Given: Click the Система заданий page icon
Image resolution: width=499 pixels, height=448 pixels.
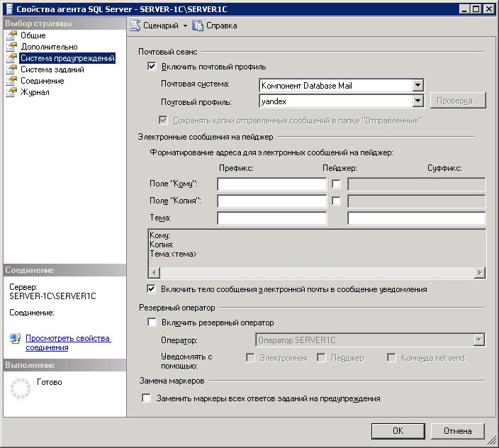Looking at the screenshot, I should pyautogui.click(x=11, y=69).
